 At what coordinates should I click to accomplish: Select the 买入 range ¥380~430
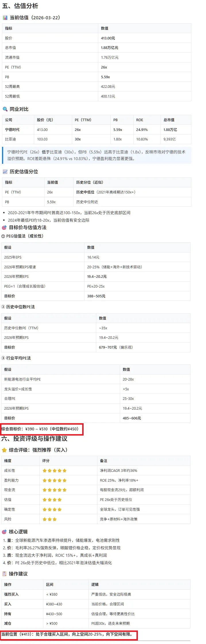tap(54, 604)
